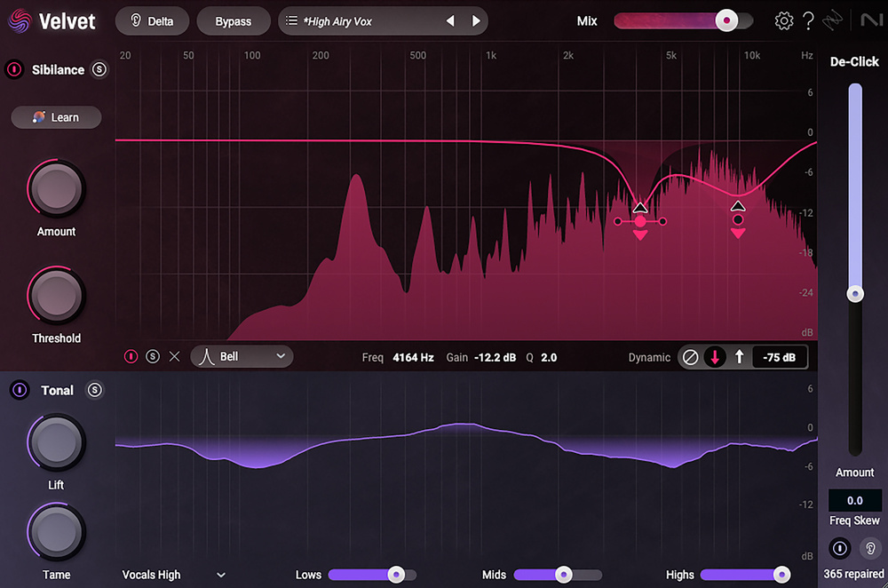Click up triangle above 10k node
Viewport: 888px width, 588px height.
pos(738,206)
